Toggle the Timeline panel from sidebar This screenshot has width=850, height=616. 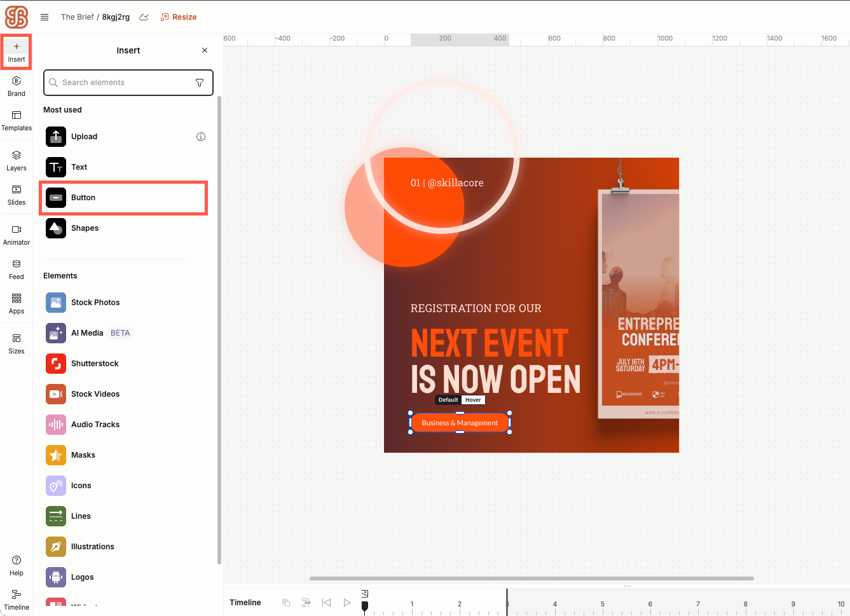tap(17, 599)
